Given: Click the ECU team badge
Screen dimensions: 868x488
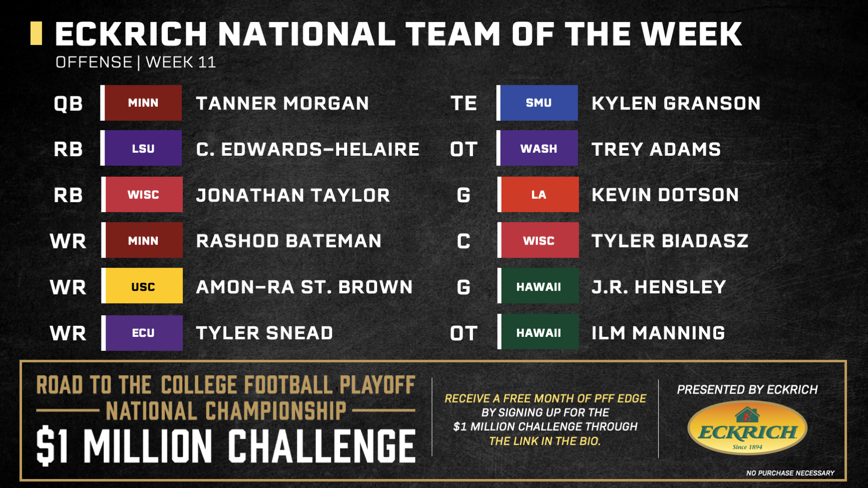Looking at the screenshot, I should tap(144, 332).
